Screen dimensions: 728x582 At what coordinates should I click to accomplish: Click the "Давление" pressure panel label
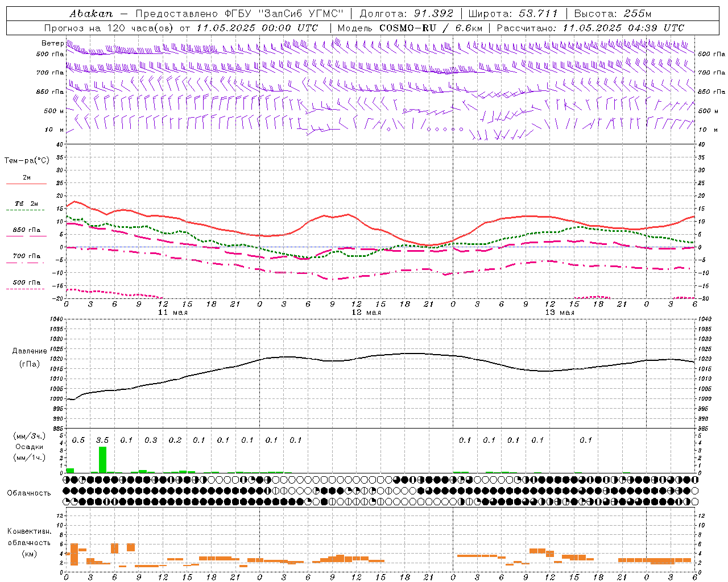pyautogui.click(x=30, y=351)
